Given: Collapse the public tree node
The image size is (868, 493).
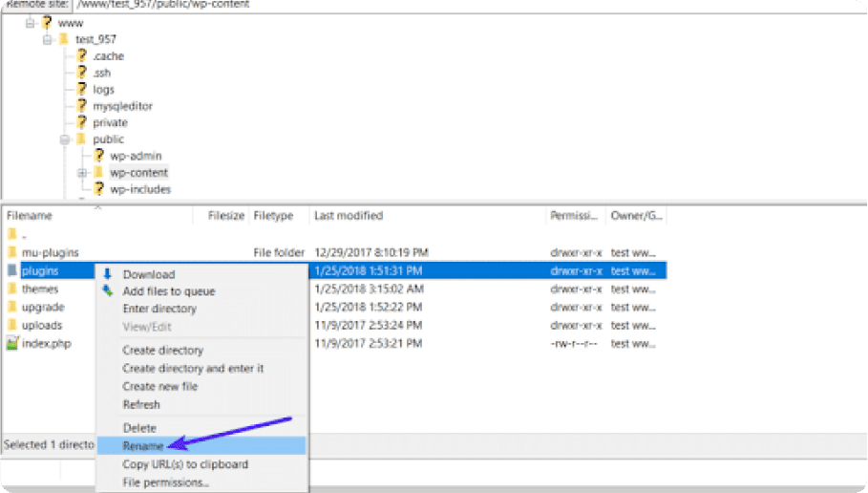Looking at the screenshot, I should 65,139.
